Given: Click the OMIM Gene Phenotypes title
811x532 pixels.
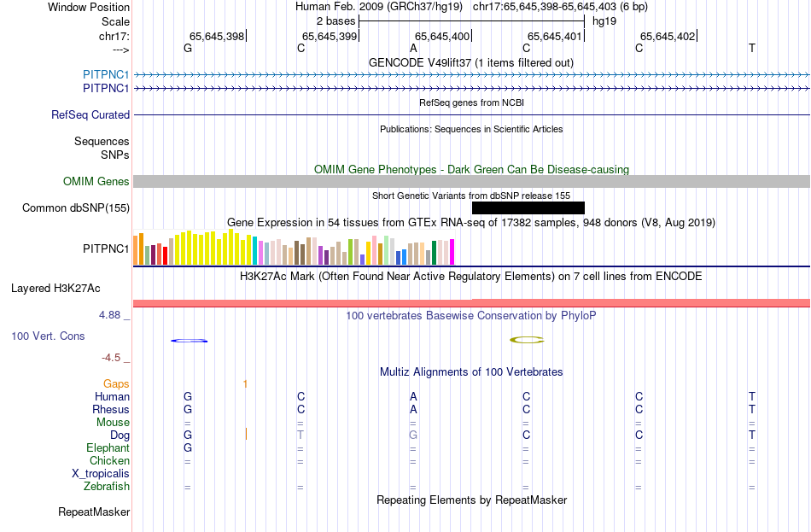Looking at the screenshot, I should (x=472, y=169).
